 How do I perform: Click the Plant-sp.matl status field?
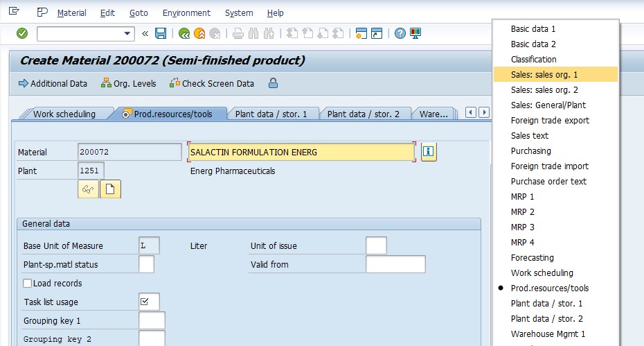click(x=146, y=264)
